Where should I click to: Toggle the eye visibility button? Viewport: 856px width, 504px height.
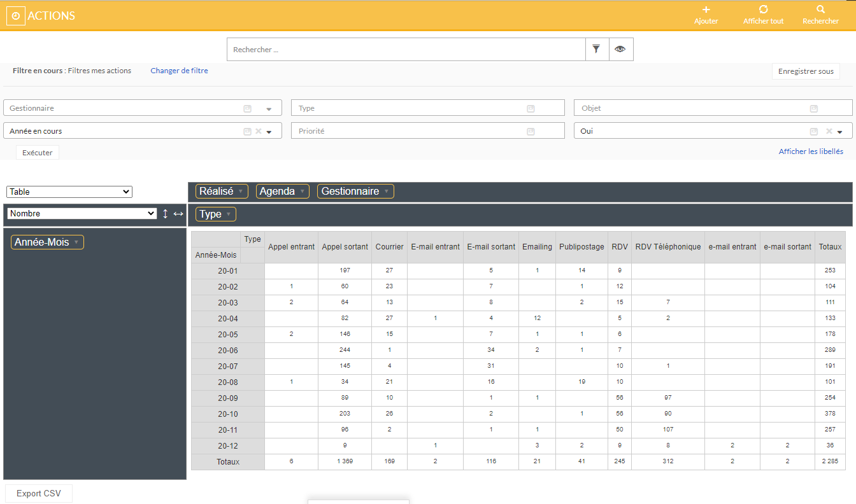click(x=620, y=49)
